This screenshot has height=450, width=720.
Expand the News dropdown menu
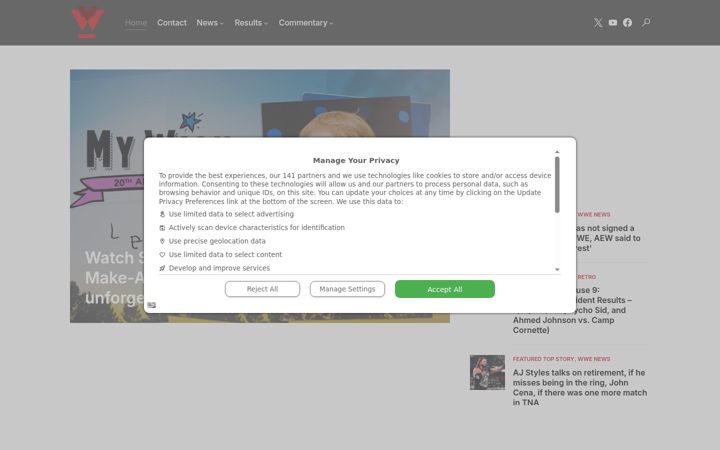[x=210, y=22]
